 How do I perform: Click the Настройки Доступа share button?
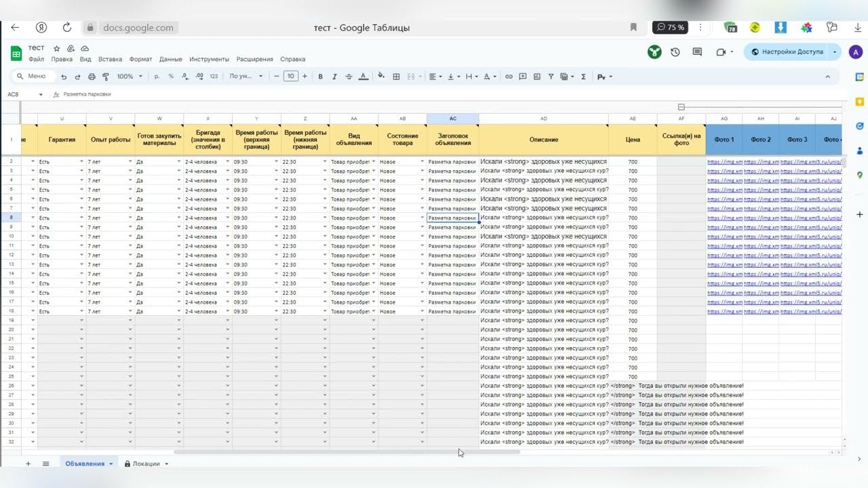click(x=787, y=52)
